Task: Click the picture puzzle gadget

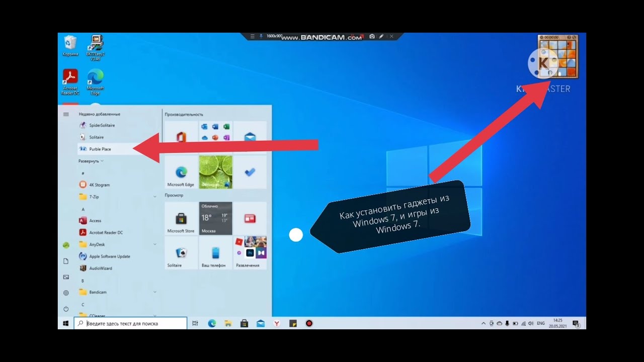Action: pos(557,57)
